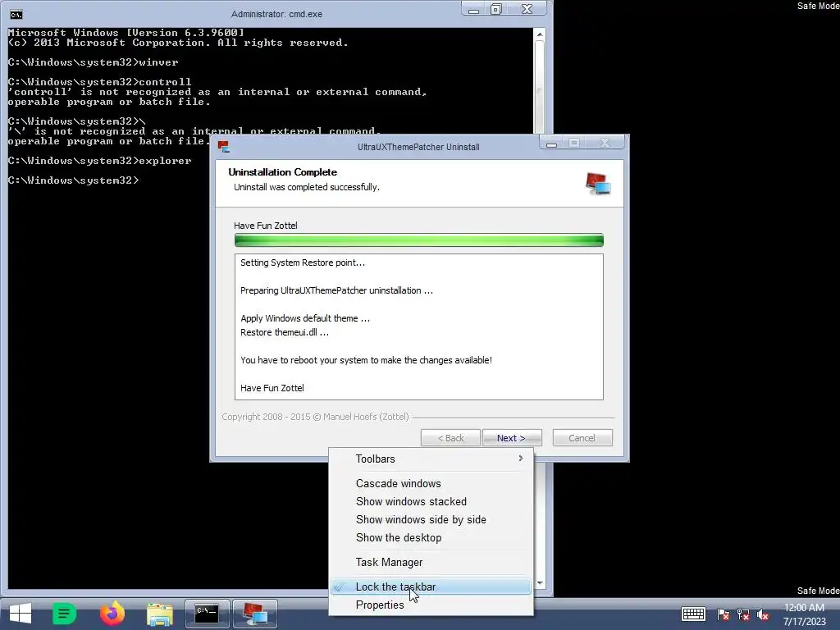840x630 pixels.
Task: Click the 'C:\Windows\system32>explorer' command line
Action: [99, 161]
